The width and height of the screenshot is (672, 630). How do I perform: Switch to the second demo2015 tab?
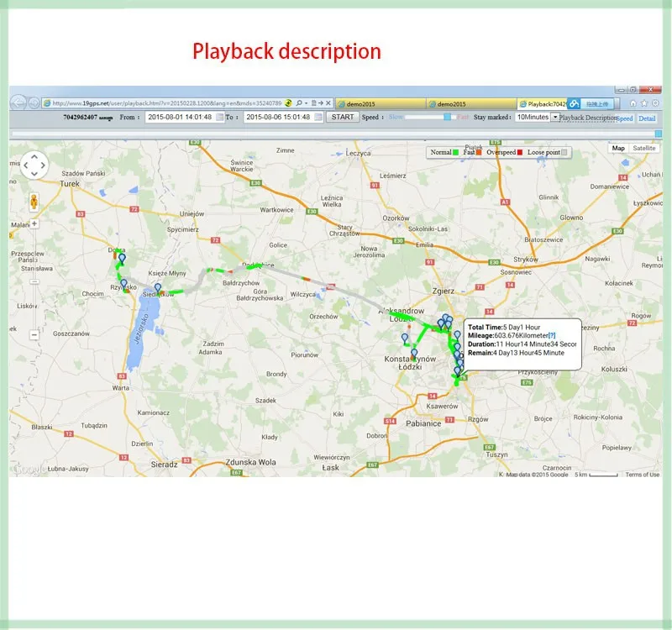[471, 103]
